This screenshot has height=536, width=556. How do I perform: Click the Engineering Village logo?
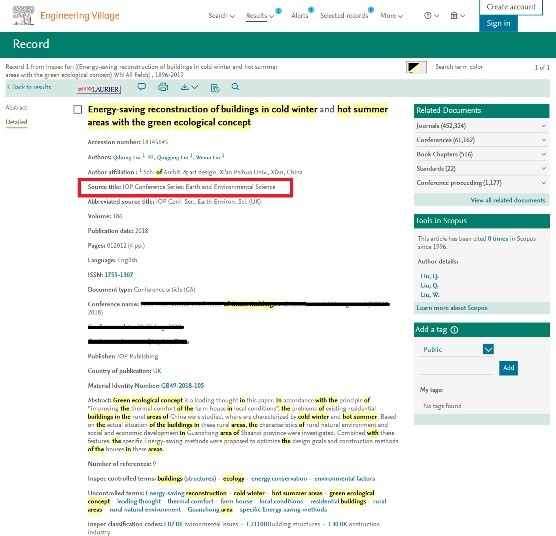tap(66, 16)
